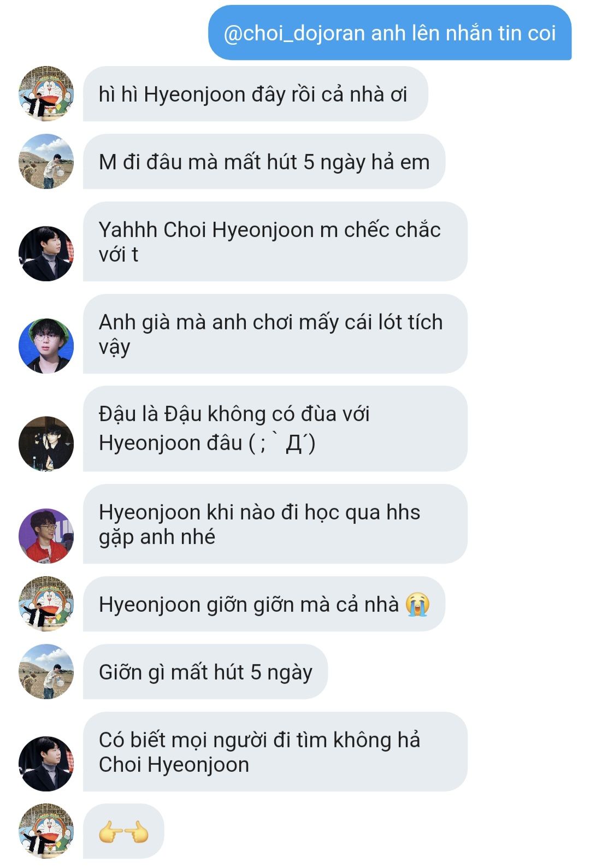Image resolution: width=590 pixels, height=868 pixels.
Task: Select message 'hì hì Hyeonjoon đây rồi cả nhà ơi'
Action: pyautogui.click(x=256, y=94)
